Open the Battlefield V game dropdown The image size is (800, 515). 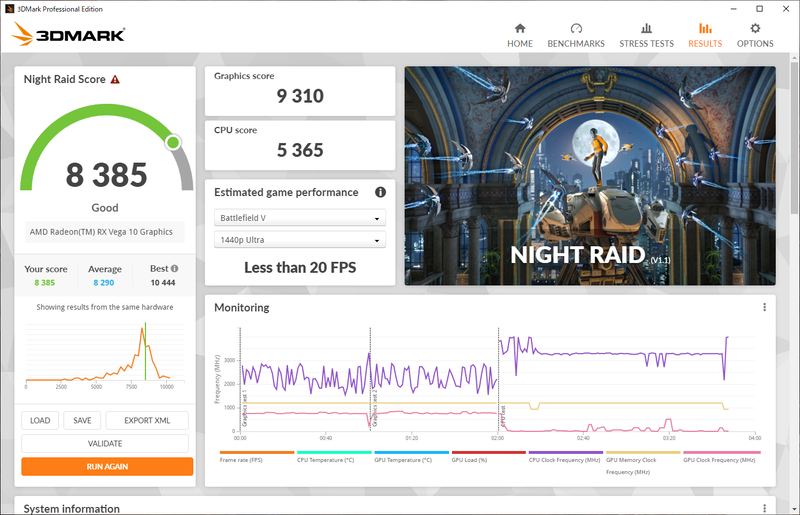coord(299,218)
